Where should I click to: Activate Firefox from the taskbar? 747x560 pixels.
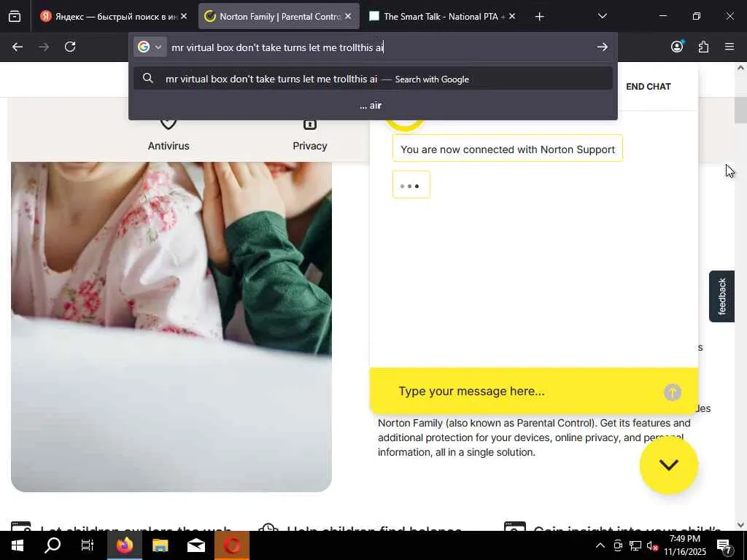click(x=124, y=545)
